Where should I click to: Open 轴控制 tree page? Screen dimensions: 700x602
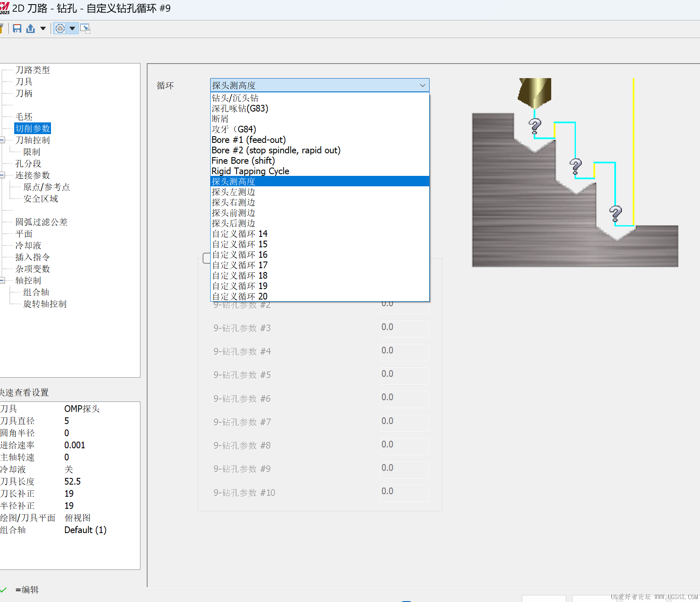click(28, 281)
